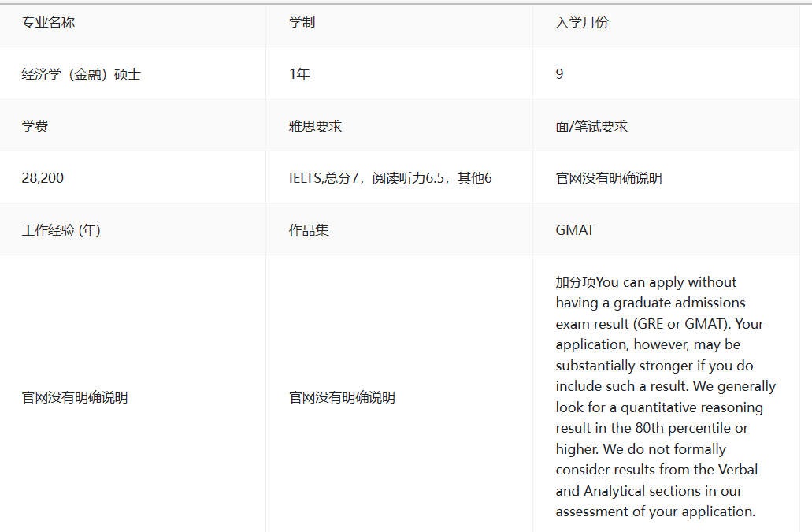The height and width of the screenshot is (532, 812).
Task: Click the 入学月份 header cell
Action: point(581,22)
